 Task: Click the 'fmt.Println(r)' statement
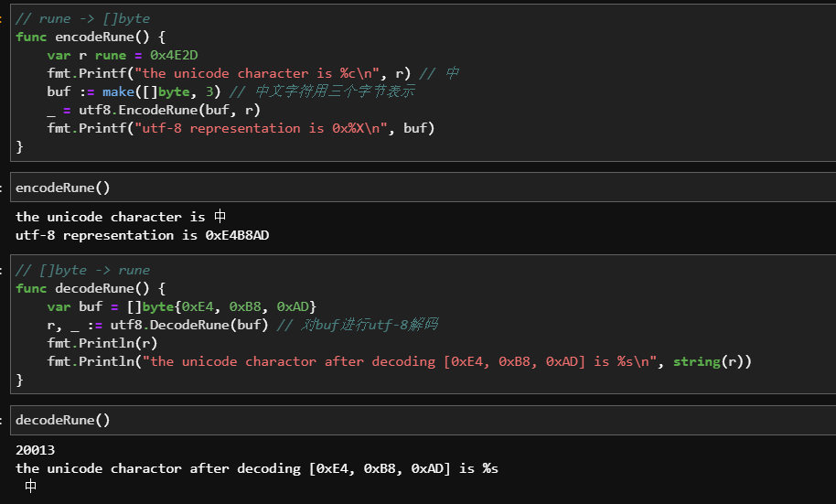[102, 343]
